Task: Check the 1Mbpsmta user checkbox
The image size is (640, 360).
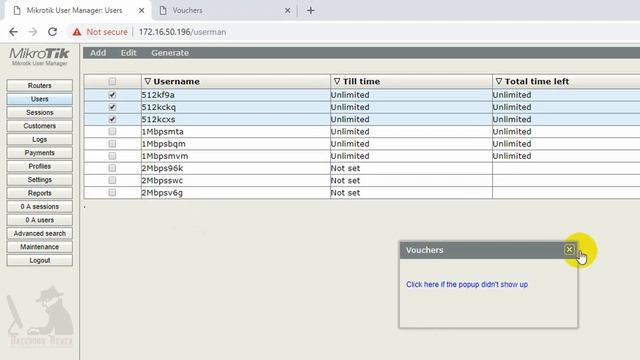Action: click(x=112, y=131)
